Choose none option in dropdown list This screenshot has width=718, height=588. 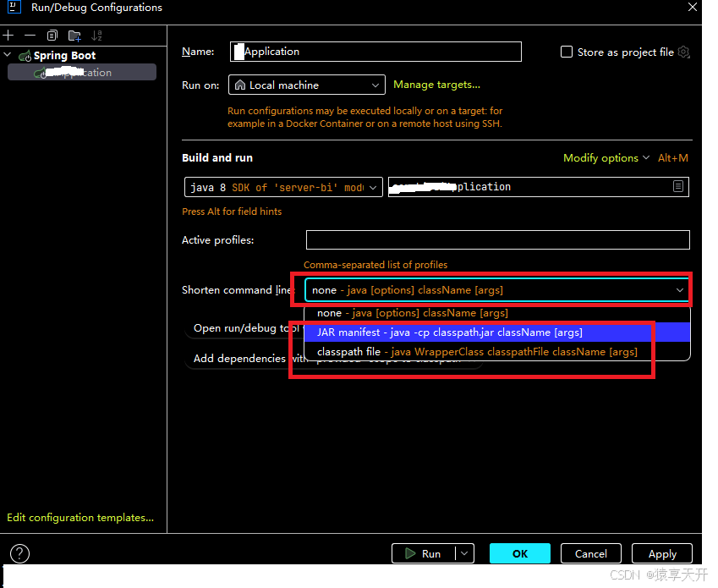(496, 313)
